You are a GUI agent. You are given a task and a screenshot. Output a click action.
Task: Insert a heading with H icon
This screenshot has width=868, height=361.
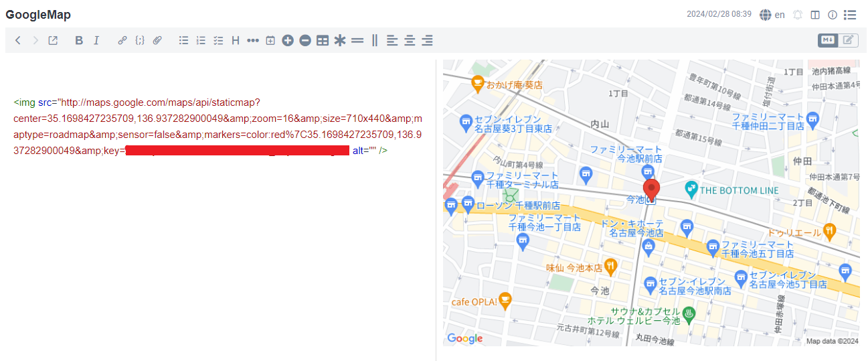[236, 40]
